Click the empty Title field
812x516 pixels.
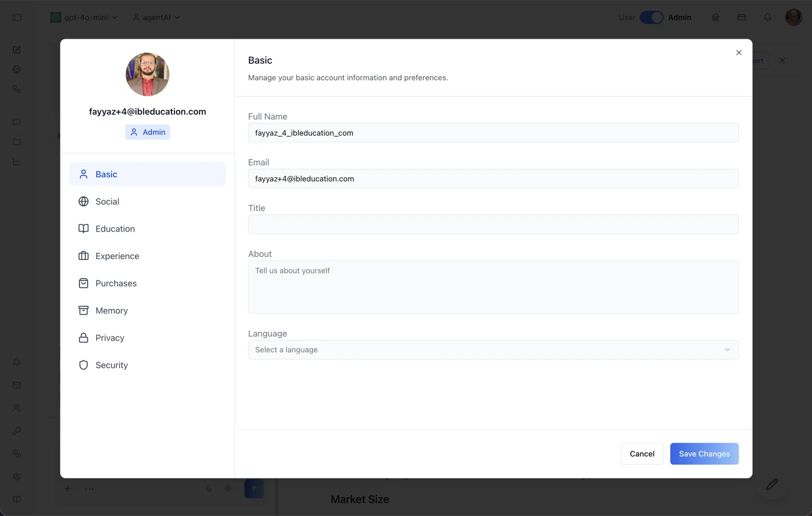click(x=493, y=224)
